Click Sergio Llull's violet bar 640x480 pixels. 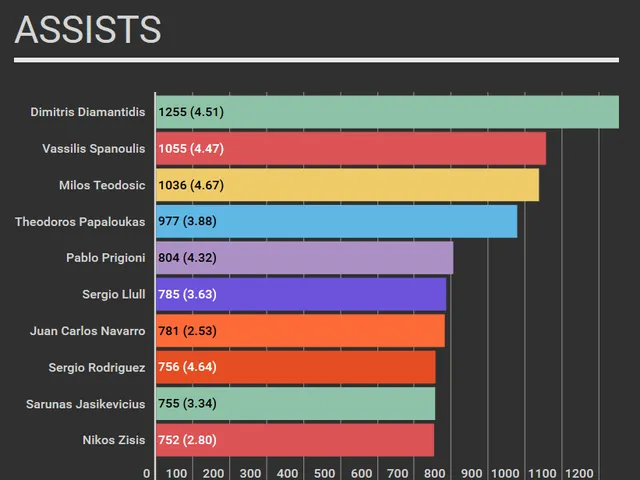click(300, 294)
